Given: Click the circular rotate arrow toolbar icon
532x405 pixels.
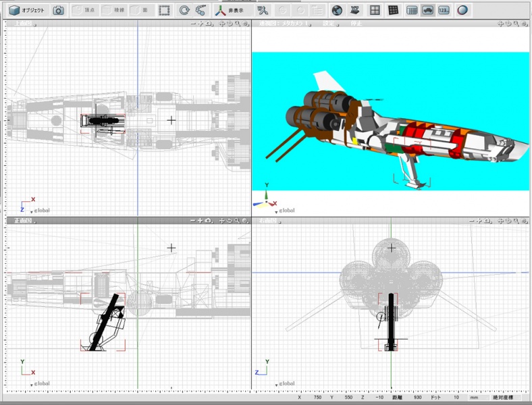Looking at the screenshot, I should click(x=184, y=11).
